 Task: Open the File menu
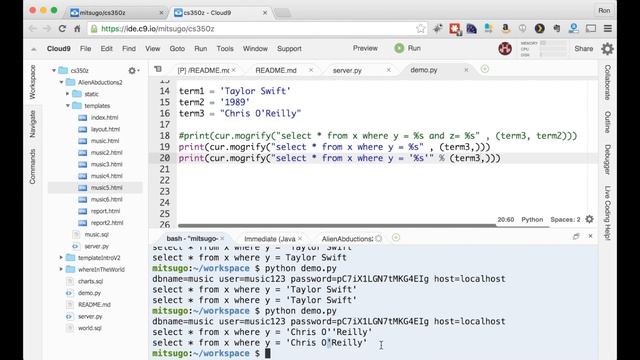(x=85, y=49)
